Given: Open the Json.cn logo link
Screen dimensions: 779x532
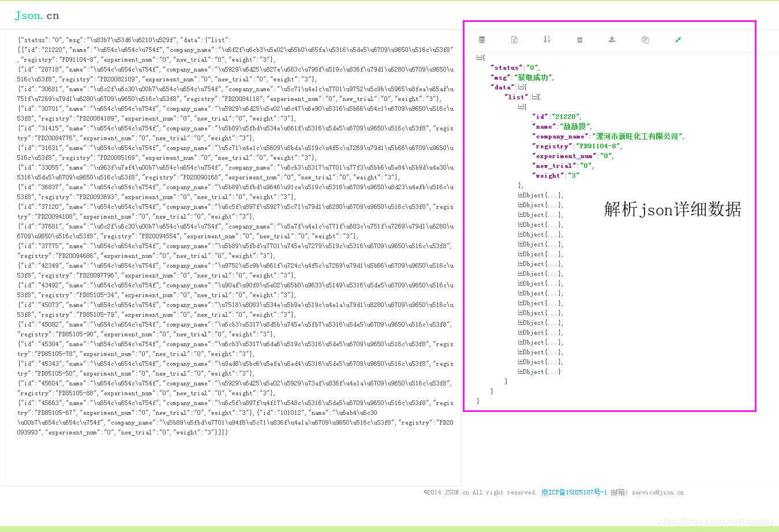Looking at the screenshot, I should coord(37,16).
